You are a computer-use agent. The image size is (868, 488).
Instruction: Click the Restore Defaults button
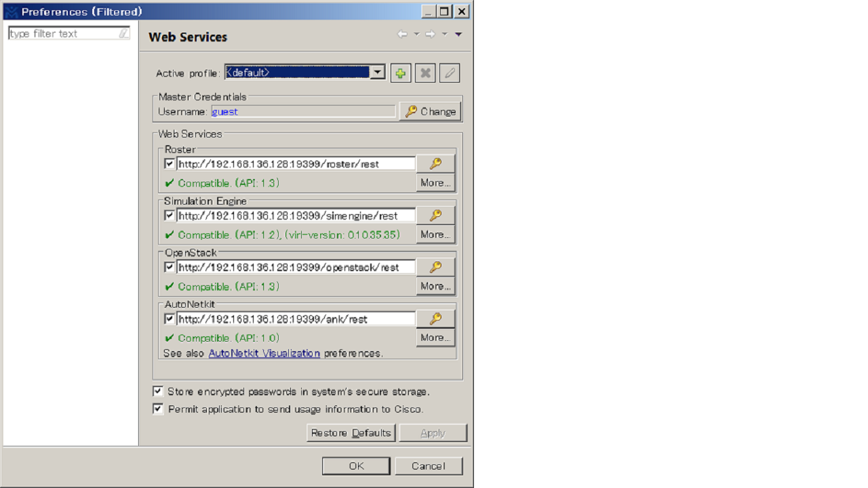(351, 432)
